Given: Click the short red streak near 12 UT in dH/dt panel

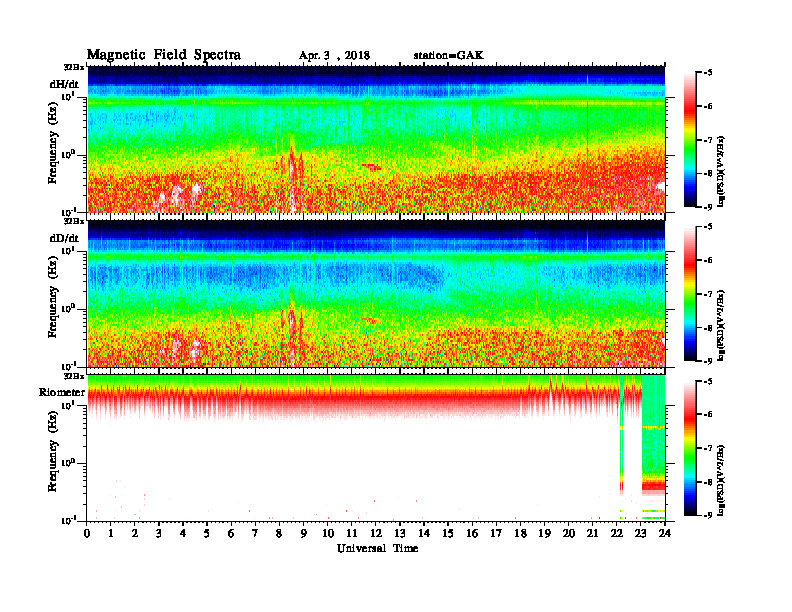Looking at the screenshot, I should [371, 166].
